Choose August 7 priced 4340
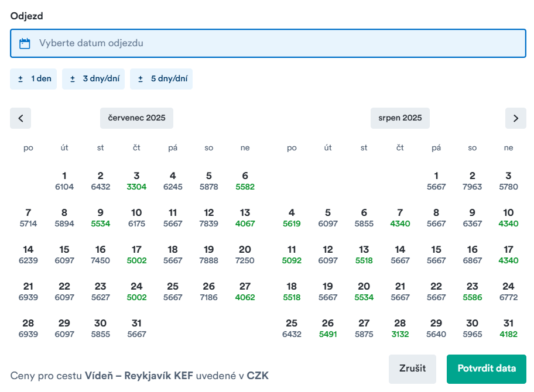 coord(400,218)
